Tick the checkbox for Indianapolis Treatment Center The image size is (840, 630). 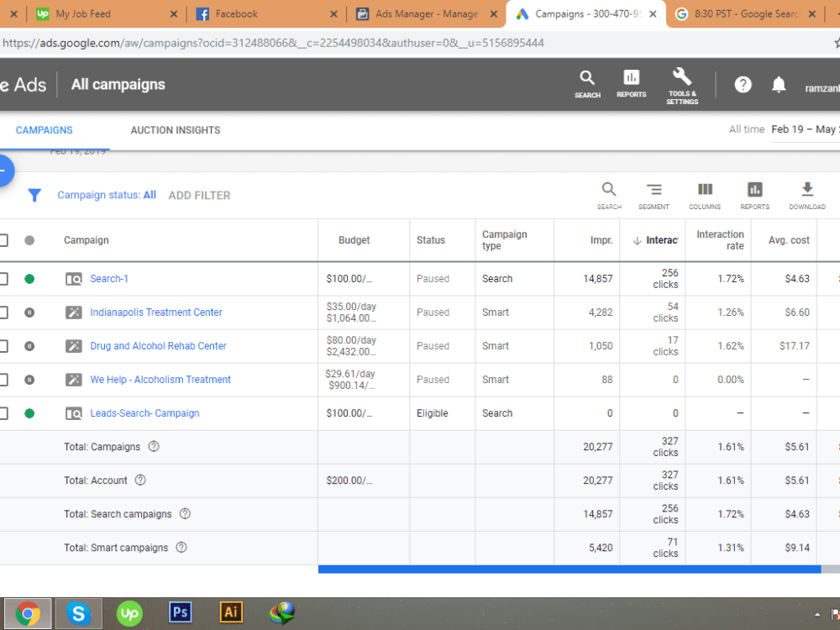(x=3, y=312)
